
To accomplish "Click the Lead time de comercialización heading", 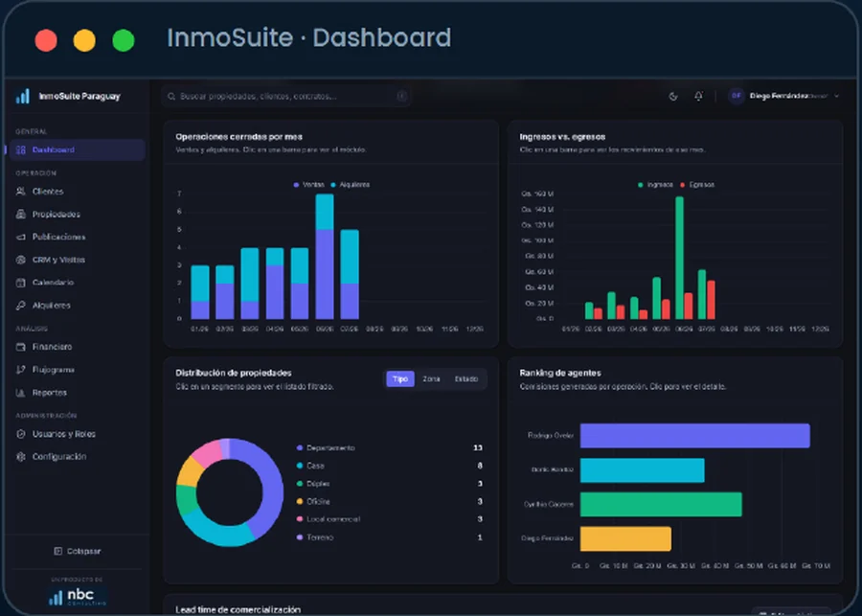I will click(238, 609).
